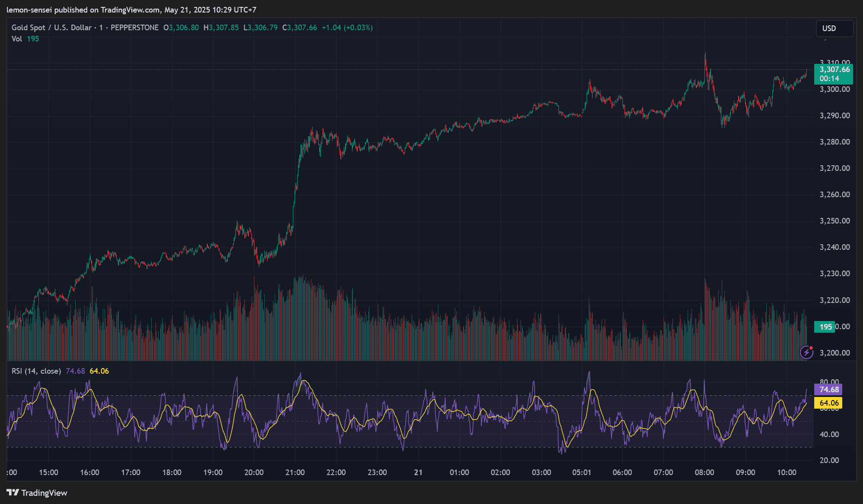Click the 40.00 level on RSI scale
The image size is (863, 504).
click(x=829, y=435)
